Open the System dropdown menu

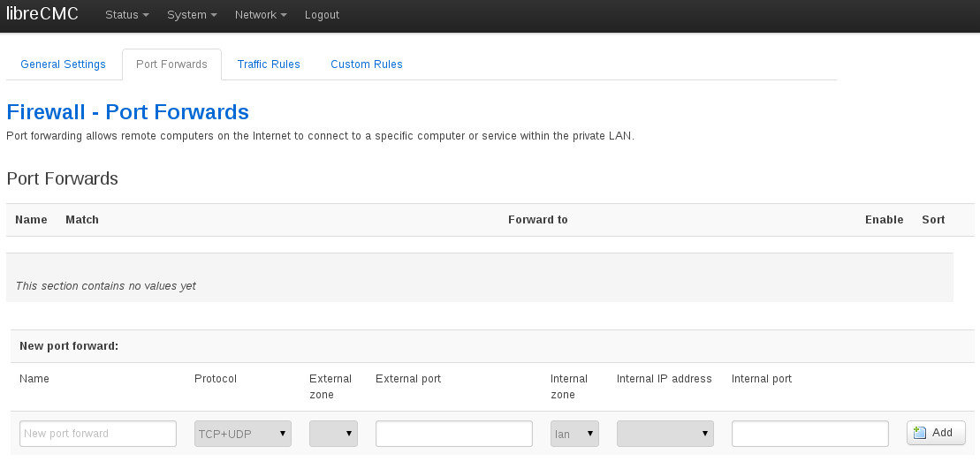[192, 15]
